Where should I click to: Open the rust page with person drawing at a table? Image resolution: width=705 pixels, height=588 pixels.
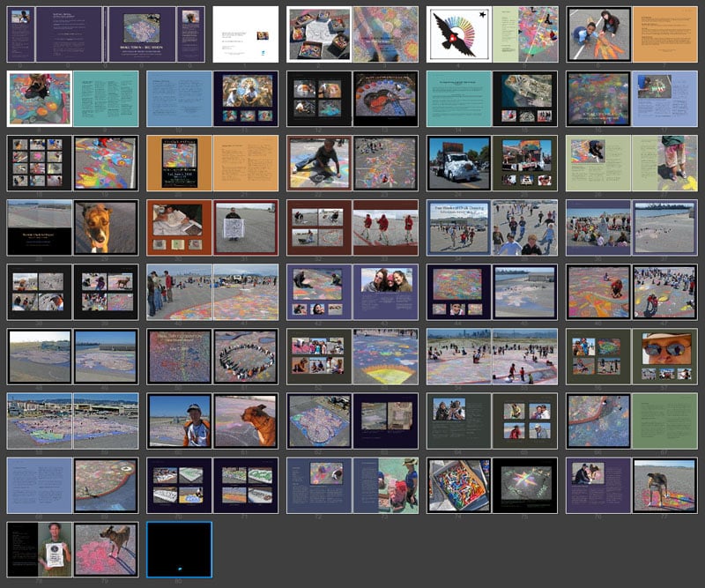pos(180,227)
